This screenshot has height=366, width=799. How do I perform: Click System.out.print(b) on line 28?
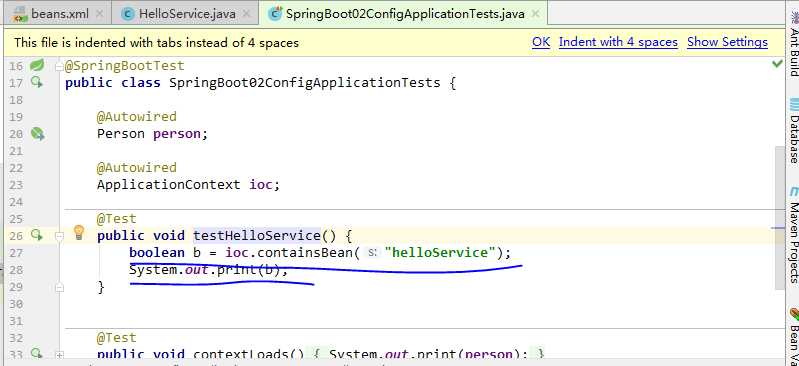tap(205, 270)
